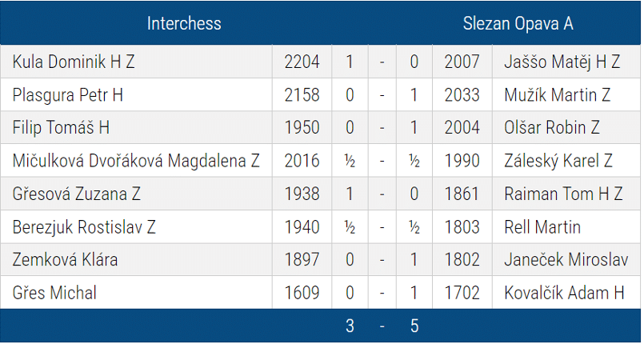The width and height of the screenshot is (644, 344).
Task: Open Gřesová Zuzana Z player row
Action: pos(76,194)
